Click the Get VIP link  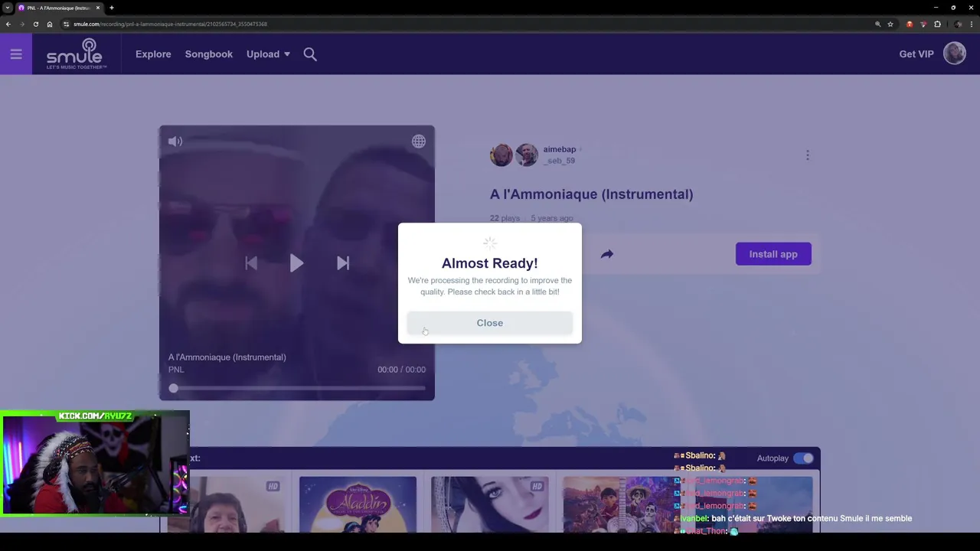[916, 54]
